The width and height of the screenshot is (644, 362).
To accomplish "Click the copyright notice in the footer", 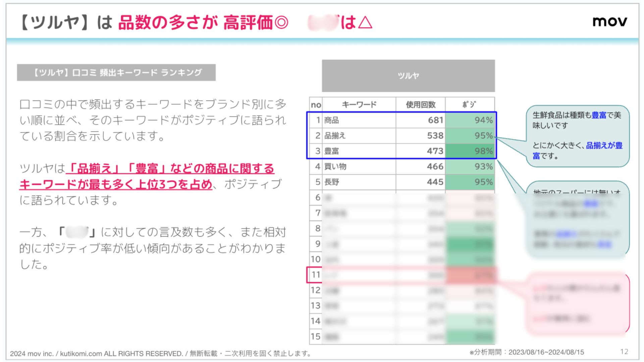I will click(161, 353).
